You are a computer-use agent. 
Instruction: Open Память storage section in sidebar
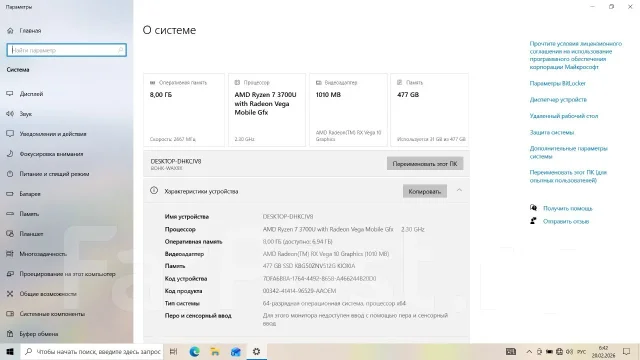point(23,214)
